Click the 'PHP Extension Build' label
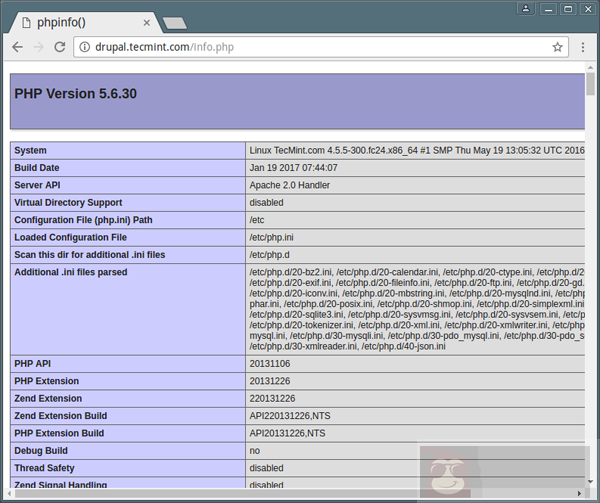The width and height of the screenshot is (600, 503). click(59, 433)
